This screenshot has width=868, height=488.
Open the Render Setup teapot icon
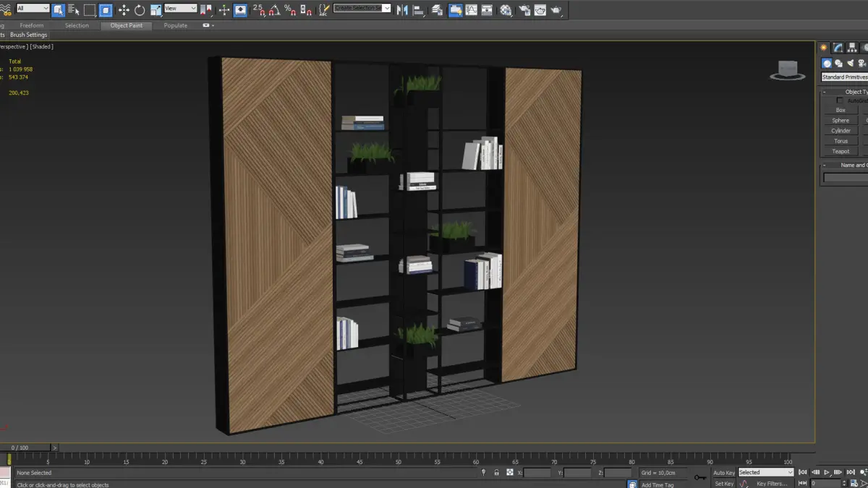pos(524,10)
